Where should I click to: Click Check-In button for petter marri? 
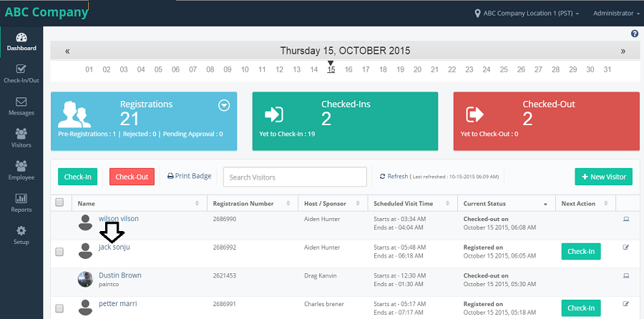pos(581,308)
